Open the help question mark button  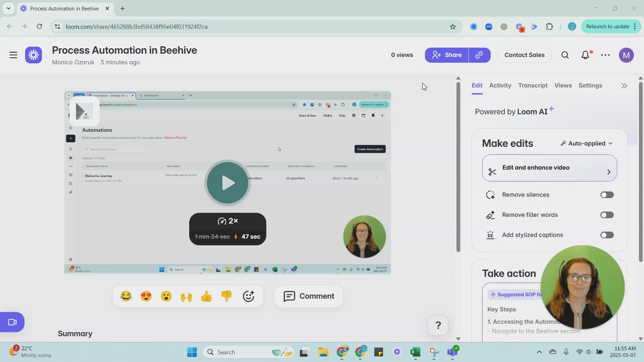click(438, 325)
